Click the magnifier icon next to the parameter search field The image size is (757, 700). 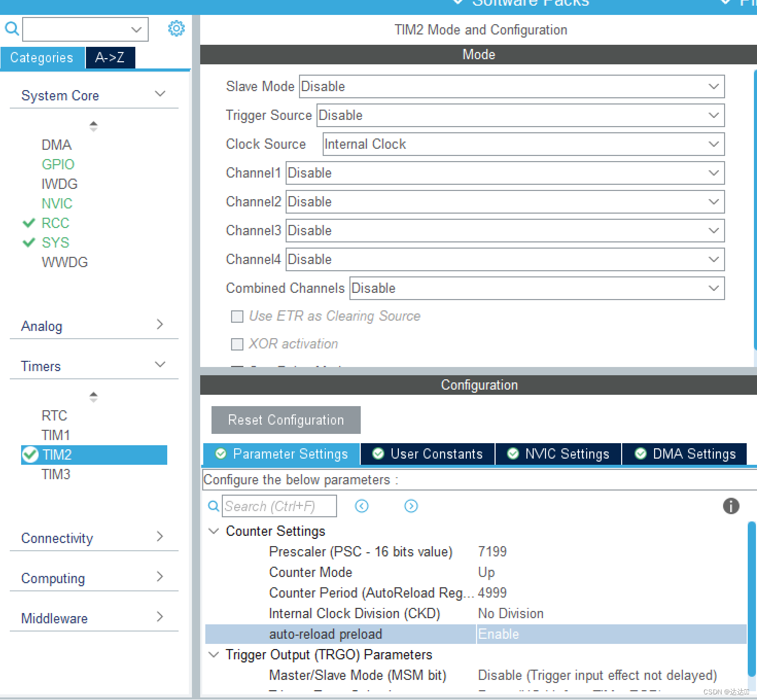click(213, 506)
